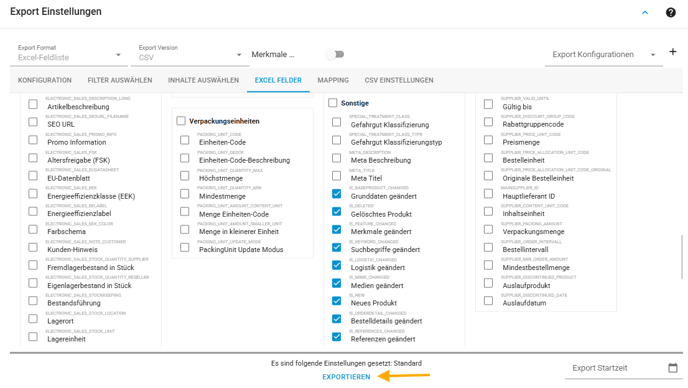The width and height of the screenshot is (688, 388).
Task: Enable the Artikelbeschreibung checkbox
Action: pos(33,104)
